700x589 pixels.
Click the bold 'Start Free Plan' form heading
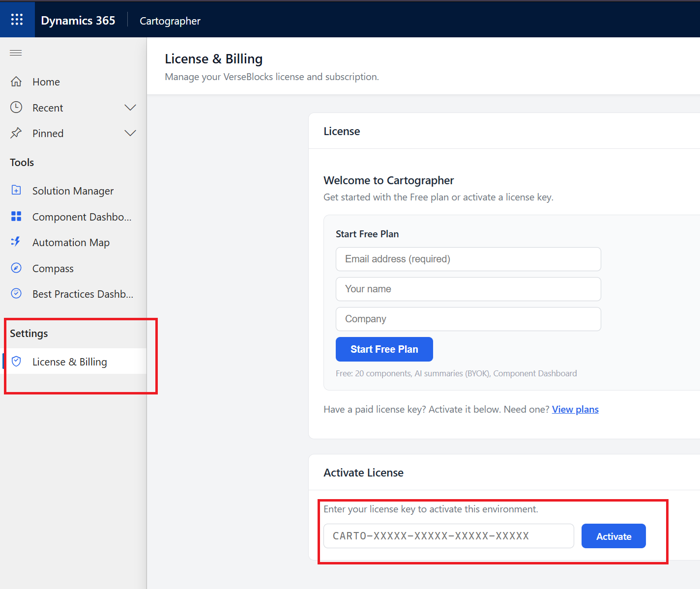click(x=367, y=234)
